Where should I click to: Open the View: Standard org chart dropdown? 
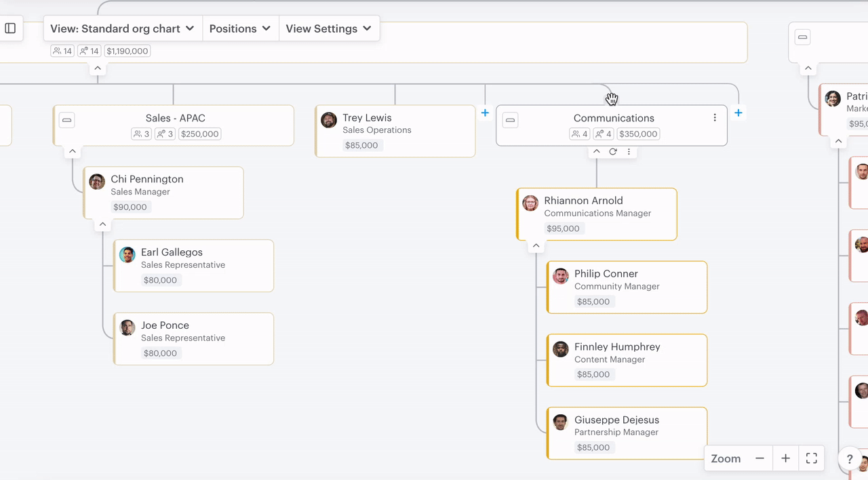tap(121, 28)
